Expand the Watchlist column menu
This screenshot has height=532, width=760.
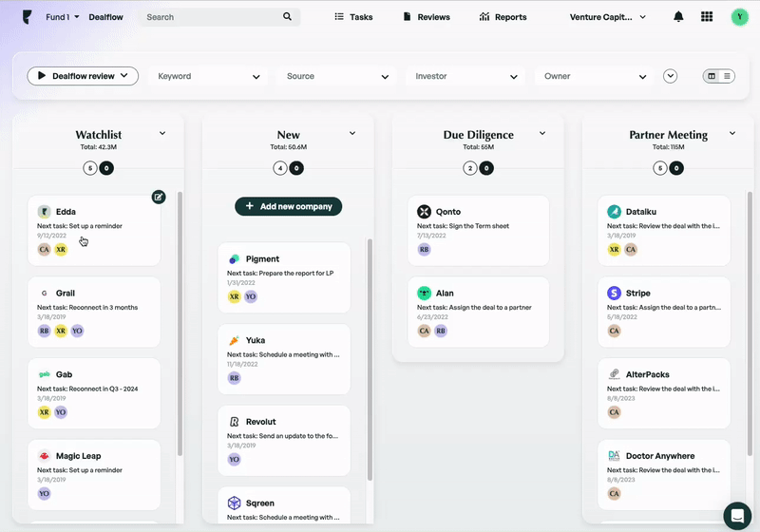pyautogui.click(x=162, y=134)
